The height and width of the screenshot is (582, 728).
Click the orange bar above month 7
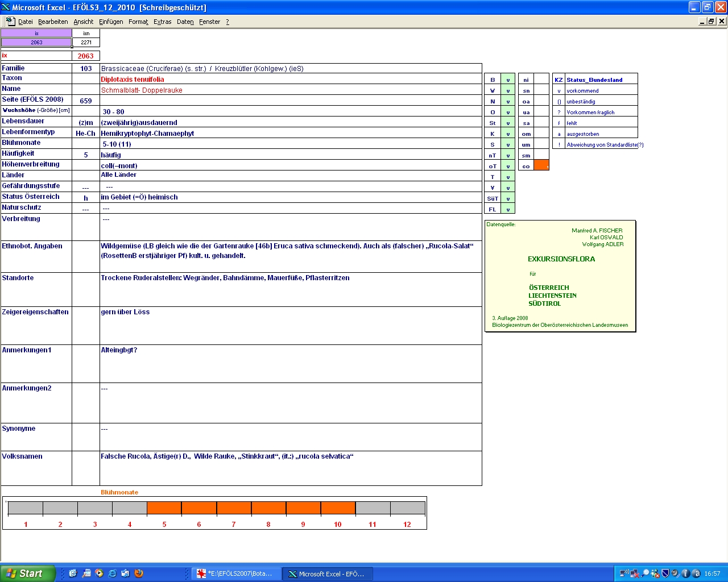[x=234, y=508]
